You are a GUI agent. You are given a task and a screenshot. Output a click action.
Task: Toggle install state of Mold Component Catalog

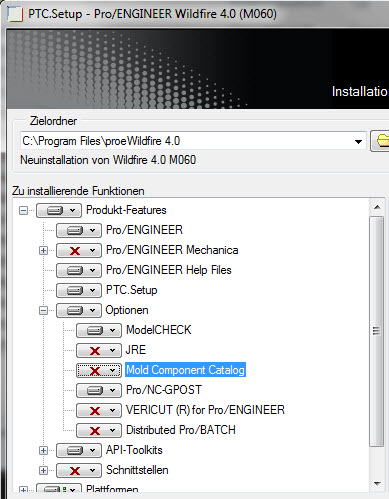[x=99, y=370]
